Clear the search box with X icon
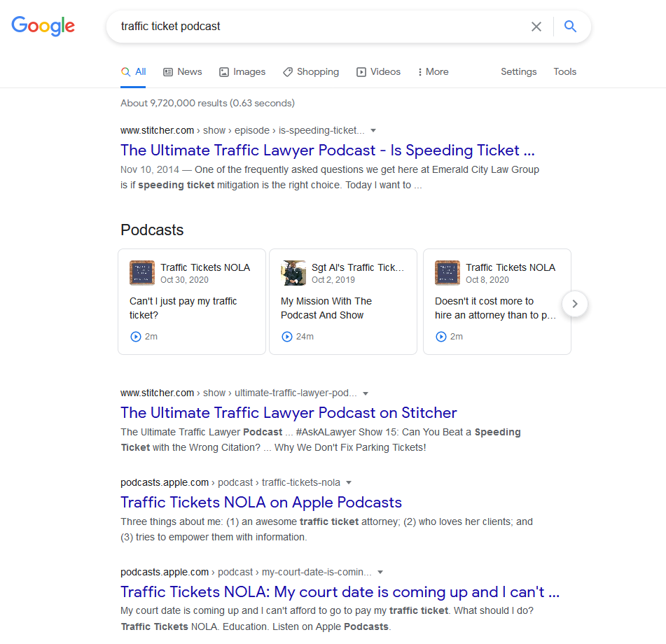This screenshot has height=644, width=666. [x=536, y=27]
